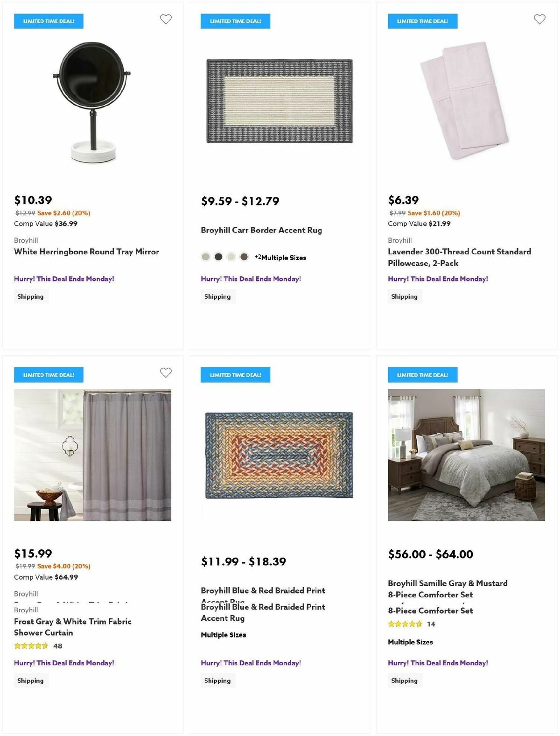Add White Herringbone Round Tray Mirror to favorites
Viewport: 560px width, 736px height.
click(166, 20)
